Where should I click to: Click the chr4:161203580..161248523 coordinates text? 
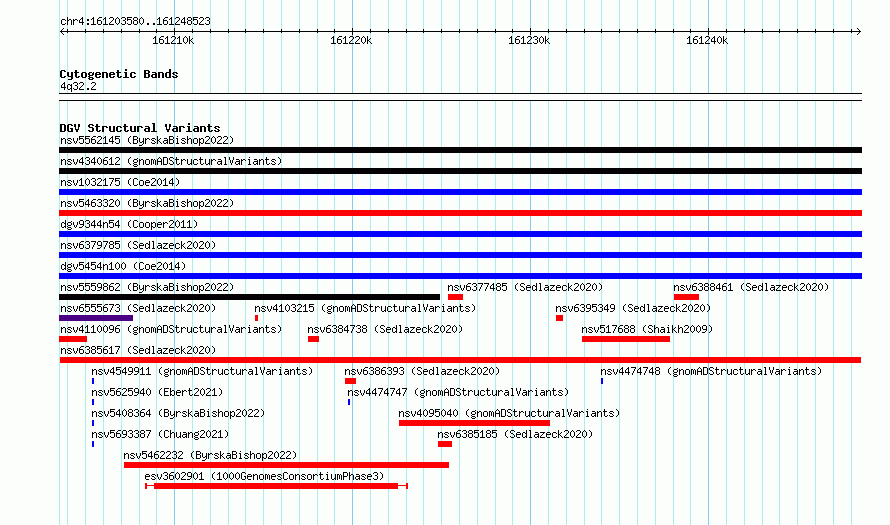pyautogui.click(x=135, y=21)
